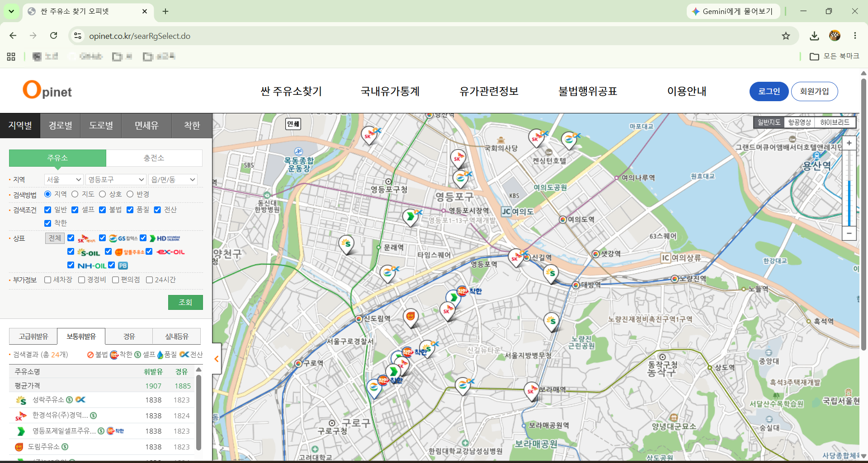Click GS Caltex marker near 타임스퀘어

click(x=388, y=274)
